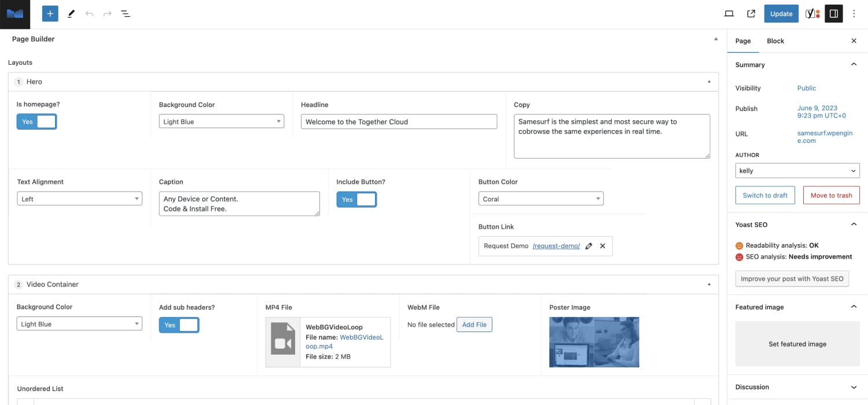Disable the Add sub headers toggle
This screenshot has width=868, height=405.
tap(179, 325)
